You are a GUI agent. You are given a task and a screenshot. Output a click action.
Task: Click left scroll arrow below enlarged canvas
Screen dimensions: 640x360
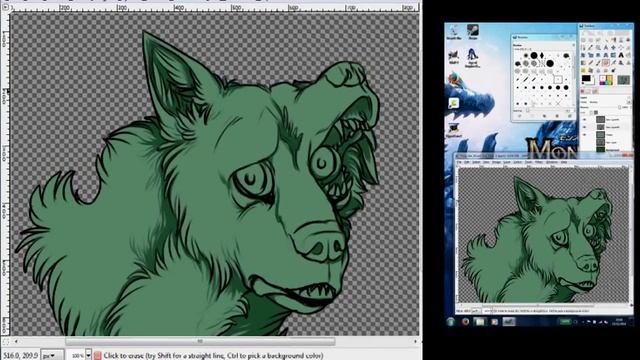[x=16, y=341]
